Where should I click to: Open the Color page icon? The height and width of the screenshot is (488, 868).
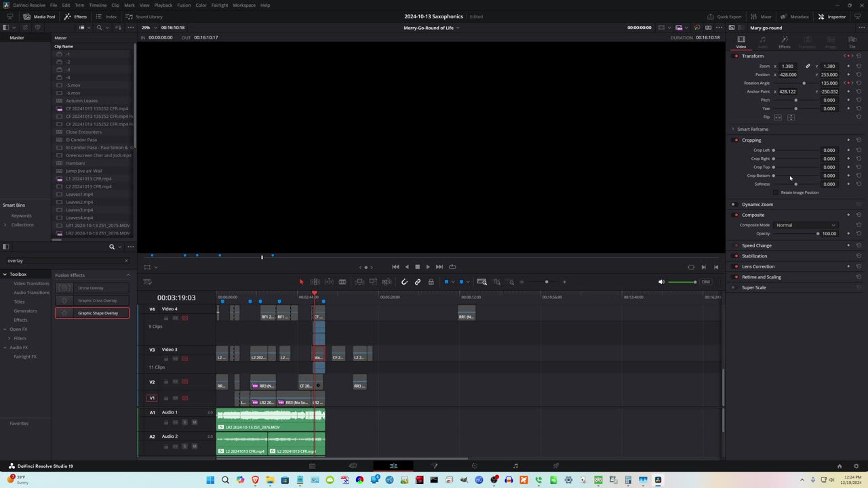475,466
